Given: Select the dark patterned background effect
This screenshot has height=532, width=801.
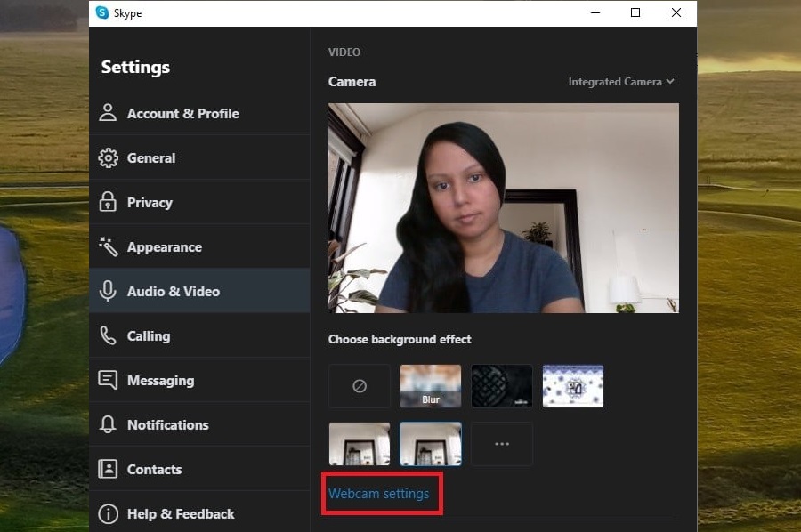Looking at the screenshot, I should click(501, 385).
